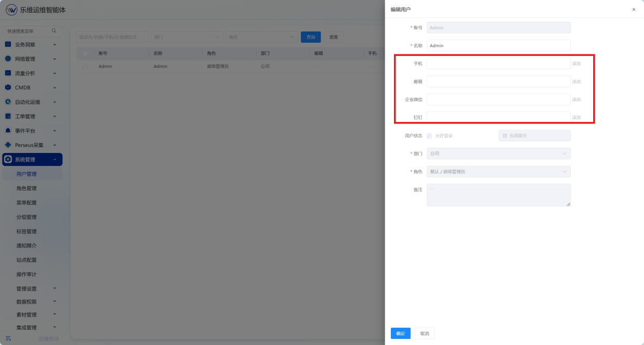Click the calendar icon in 有效期至 field
This screenshot has height=345, width=644.
pyautogui.click(x=505, y=136)
